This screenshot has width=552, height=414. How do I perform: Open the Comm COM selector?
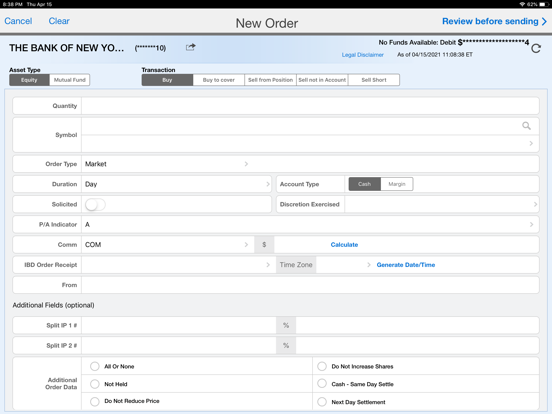point(168,245)
